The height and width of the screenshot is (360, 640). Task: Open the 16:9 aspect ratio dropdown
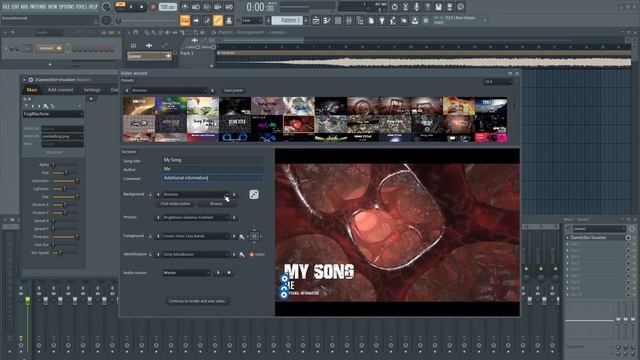coord(498,82)
